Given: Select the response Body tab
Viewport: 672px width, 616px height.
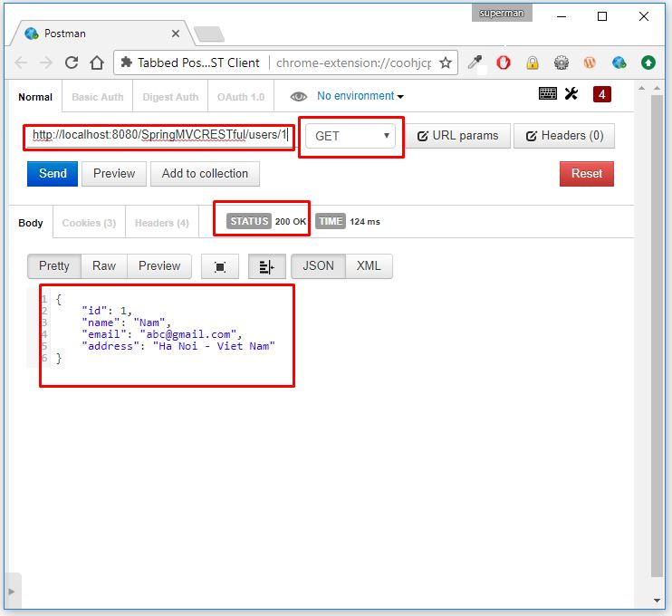Looking at the screenshot, I should tap(31, 223).
